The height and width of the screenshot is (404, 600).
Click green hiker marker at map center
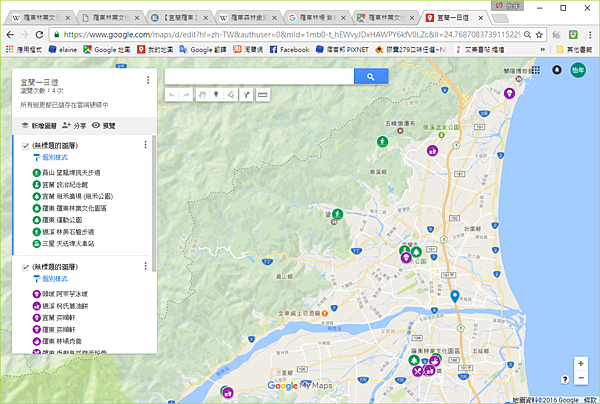pos(337,213)
